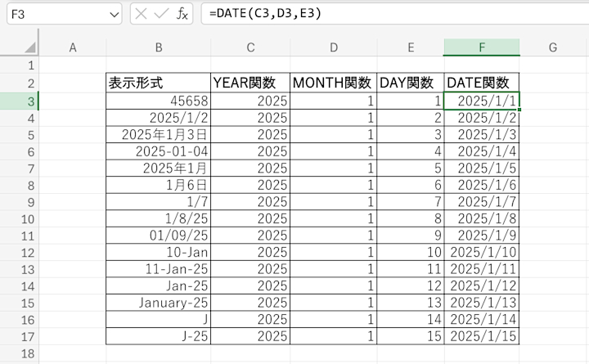Screen dimensions: 589x364
Task: Select highlighted column F header
Action: click(482, 47)
